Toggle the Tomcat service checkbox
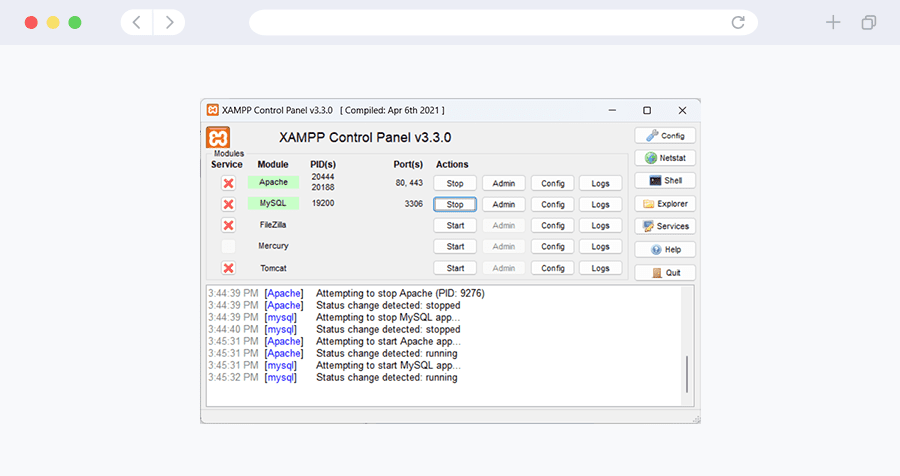 pos(228,268)
